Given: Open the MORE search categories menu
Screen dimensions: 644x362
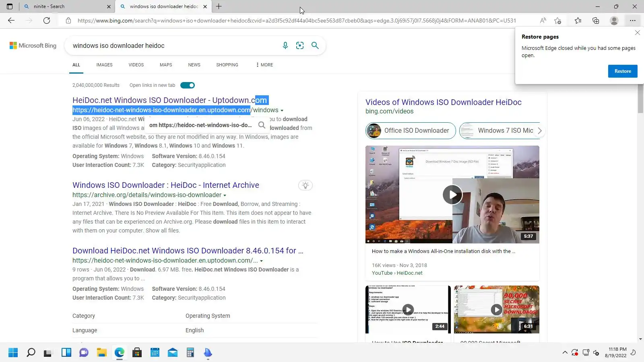Looking at the screenshot, I should pos(264,65).
